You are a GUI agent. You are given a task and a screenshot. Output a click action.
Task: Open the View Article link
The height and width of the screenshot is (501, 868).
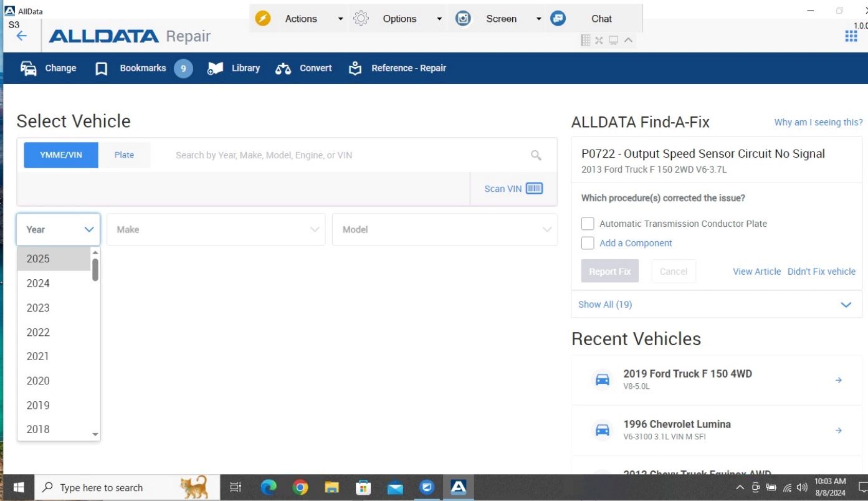pyautogui.click(x=756, y=271)
